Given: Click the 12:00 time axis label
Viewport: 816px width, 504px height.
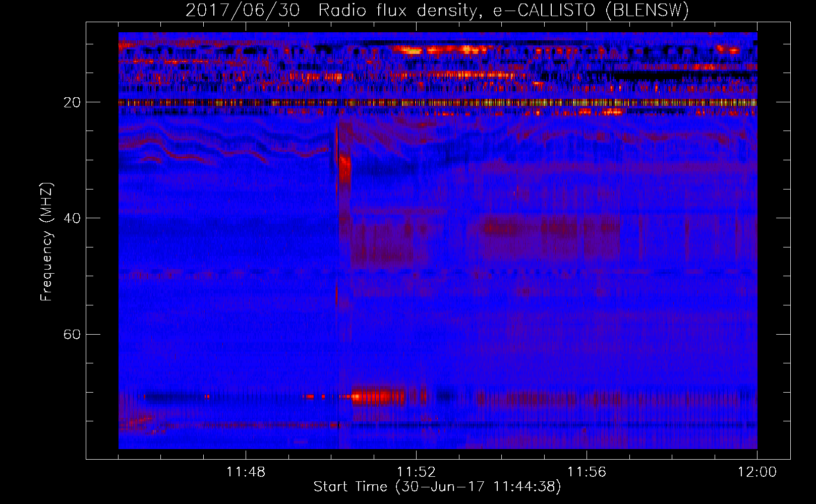Looking at the screenshot, I should (757, 472).
